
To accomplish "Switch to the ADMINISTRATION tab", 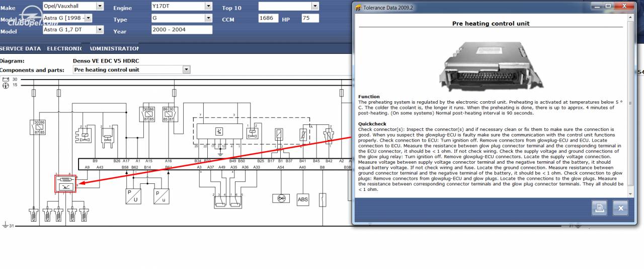I will 114,48.
